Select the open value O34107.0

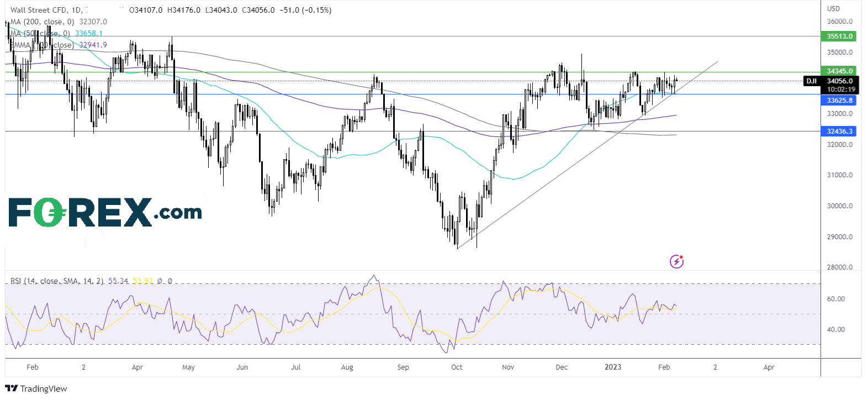tap(146, 10)
